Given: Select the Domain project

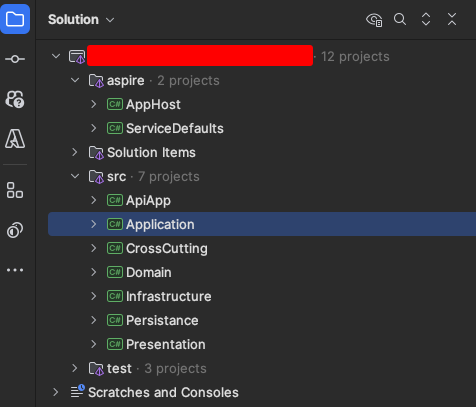Looking at the screenshot, I should coord(149,272).
